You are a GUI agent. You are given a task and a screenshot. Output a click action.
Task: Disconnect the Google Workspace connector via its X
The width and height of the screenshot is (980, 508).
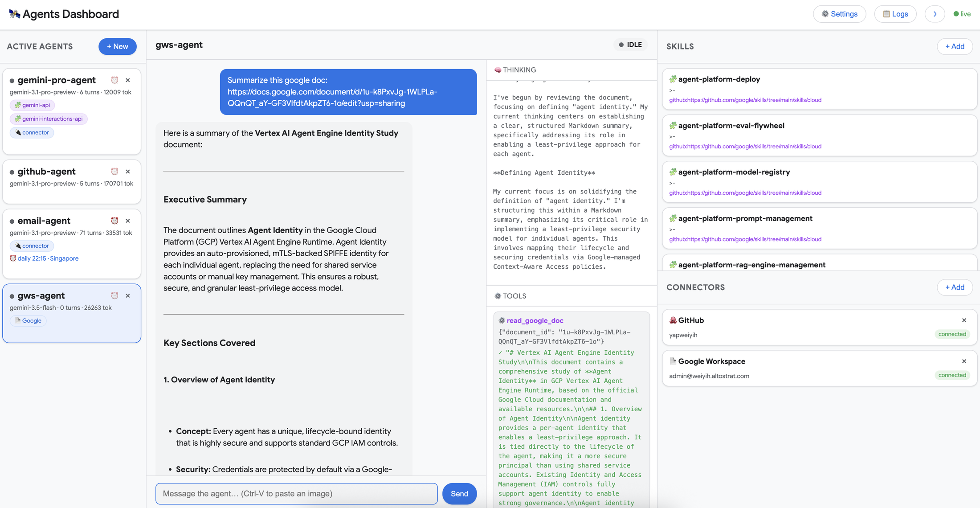[x=964, y=361]
